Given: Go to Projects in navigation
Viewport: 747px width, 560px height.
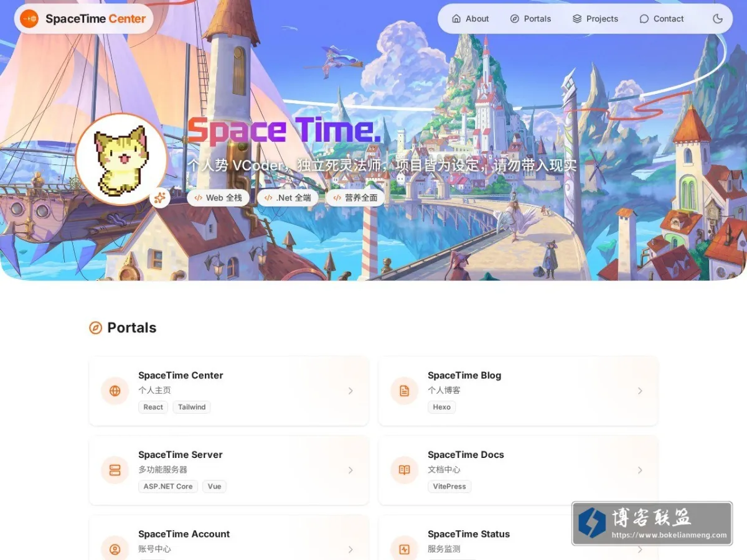Looking at the screenshot, I should click(x=595, y=19).
